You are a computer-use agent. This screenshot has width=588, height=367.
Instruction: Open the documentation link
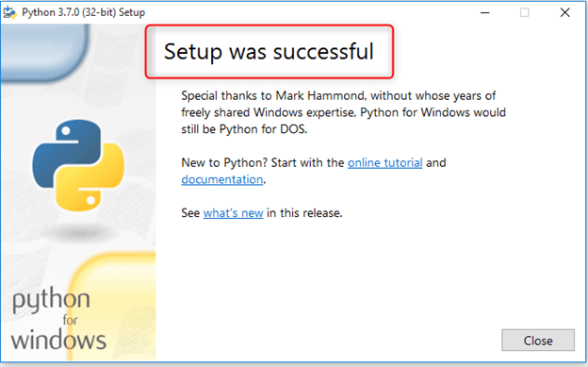[222, 179]
